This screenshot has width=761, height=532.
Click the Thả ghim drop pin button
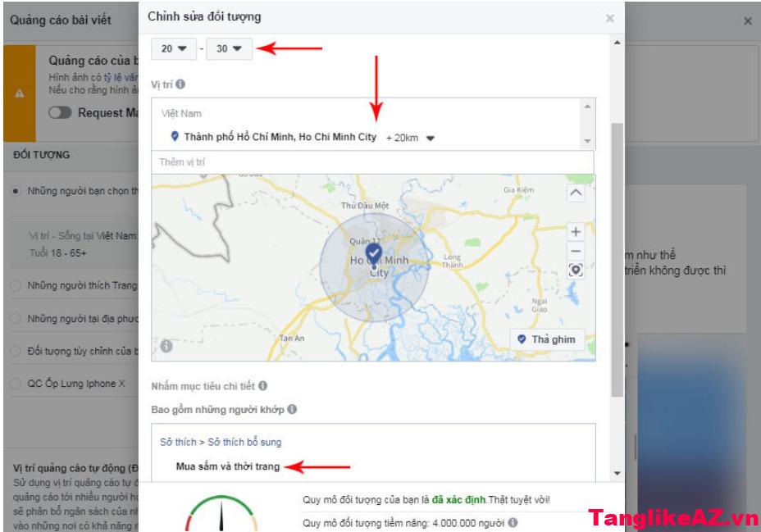(x=548, y=339)
